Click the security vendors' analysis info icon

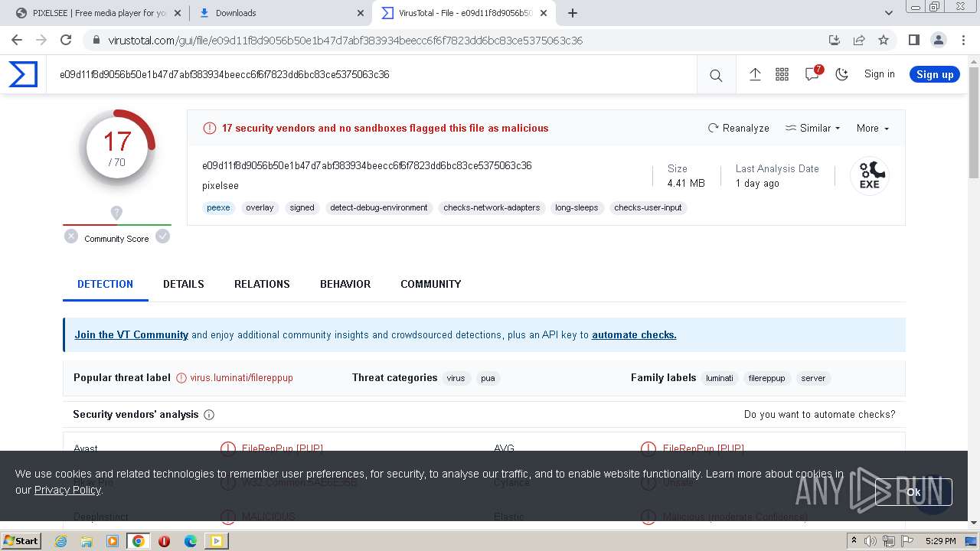tap(209, 415)
